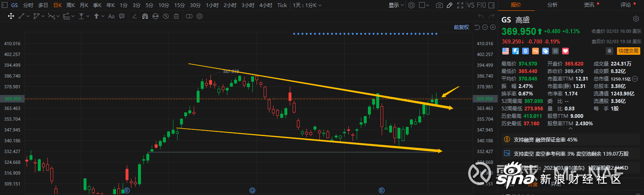This screenshot has width=644, height=195.
Task: Reset chart zoom with the reset arrow
Action: click(477, 27)
